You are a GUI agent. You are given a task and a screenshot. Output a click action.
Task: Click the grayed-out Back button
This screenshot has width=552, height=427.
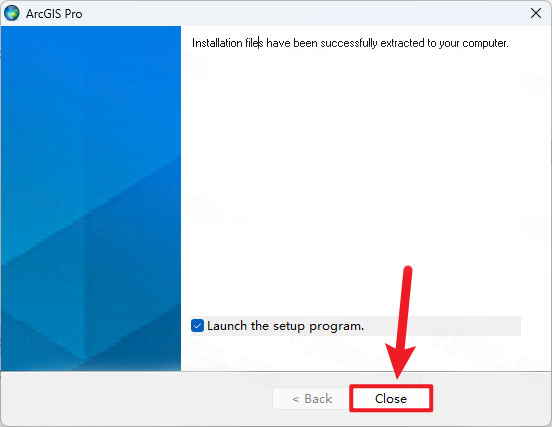pyautogui.click(x=312, y=398)
